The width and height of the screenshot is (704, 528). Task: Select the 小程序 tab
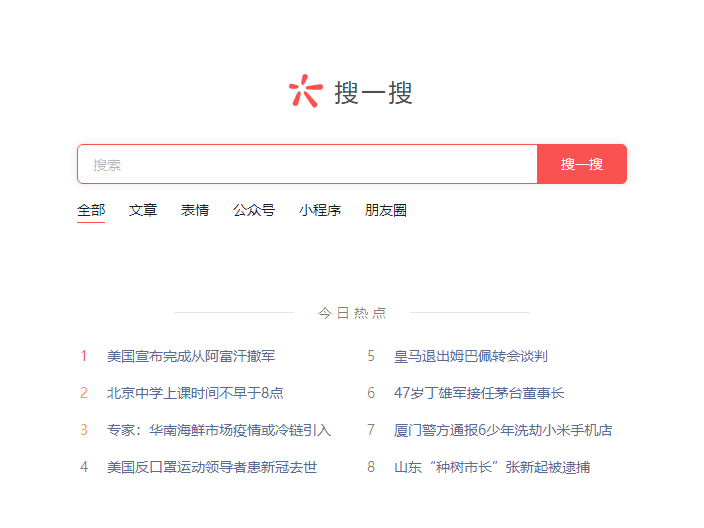[x=320, y=210]
